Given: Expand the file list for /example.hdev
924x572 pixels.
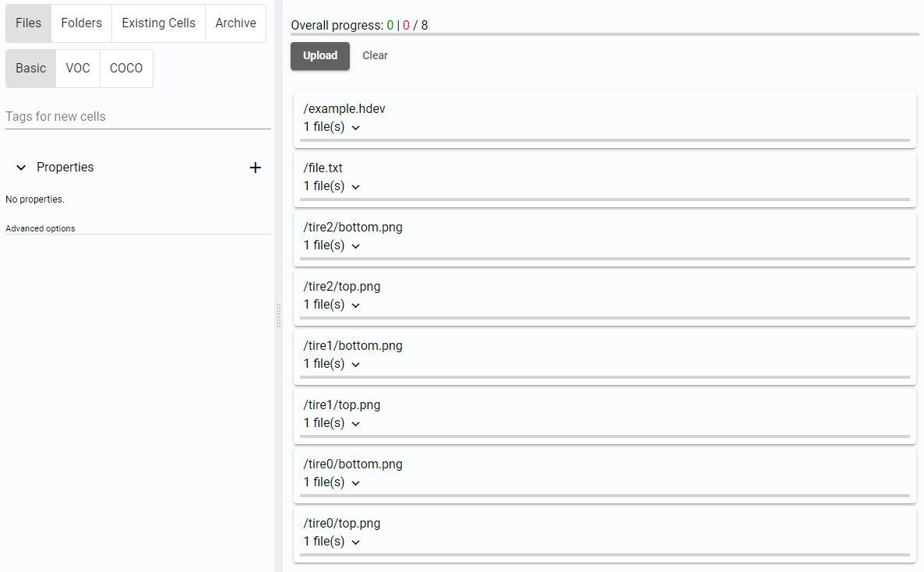Looking at the screenshot, I should pyautogui.click(x=355, y=127).
